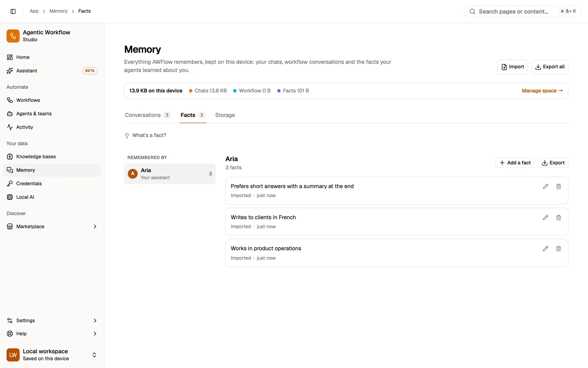The image size is (588, 368).
Task: Click Export all
Action: coord(549,67)
